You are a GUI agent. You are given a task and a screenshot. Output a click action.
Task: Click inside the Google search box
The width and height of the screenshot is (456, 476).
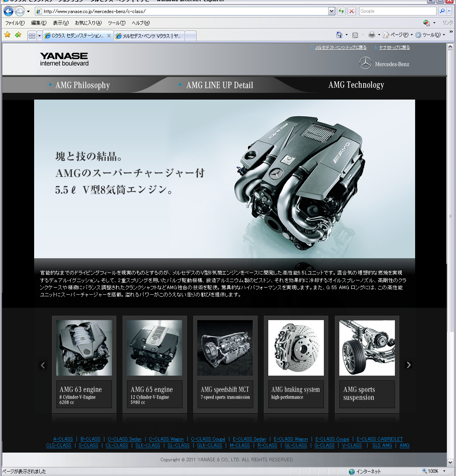[397, 11]
